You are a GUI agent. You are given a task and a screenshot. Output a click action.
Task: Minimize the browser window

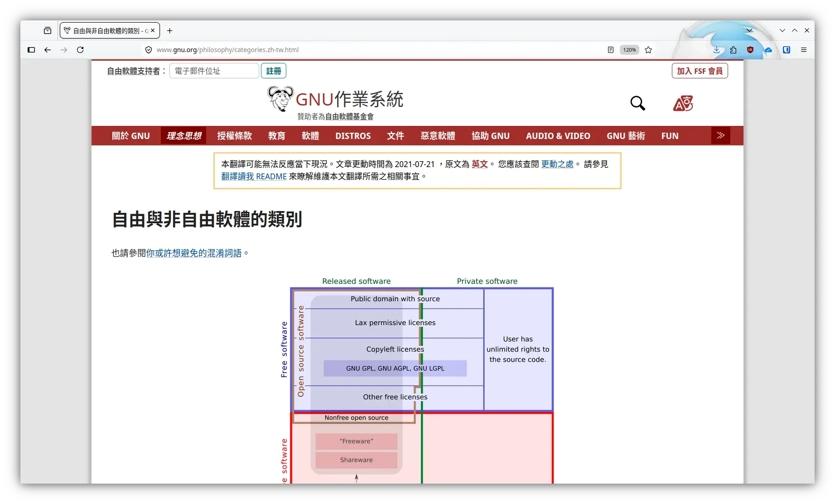tap(782, 30)
